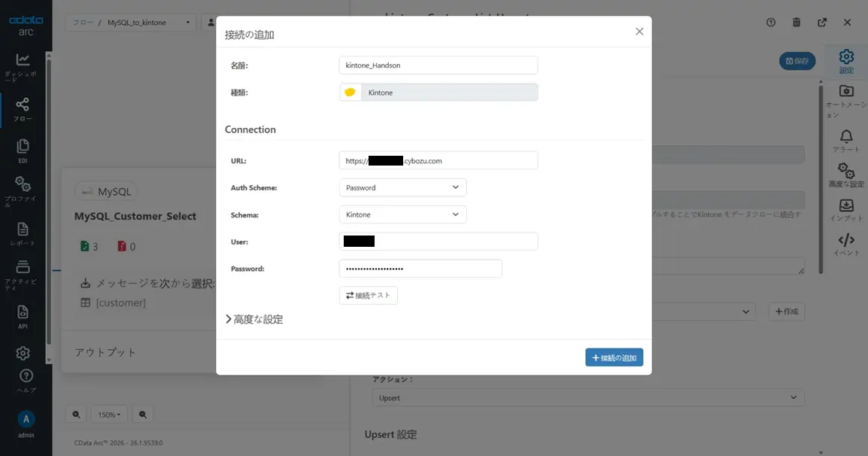This screenshot has width=868, height=456.
Task: Open Help in left sidebar
Action: click(x=26, y=381)
